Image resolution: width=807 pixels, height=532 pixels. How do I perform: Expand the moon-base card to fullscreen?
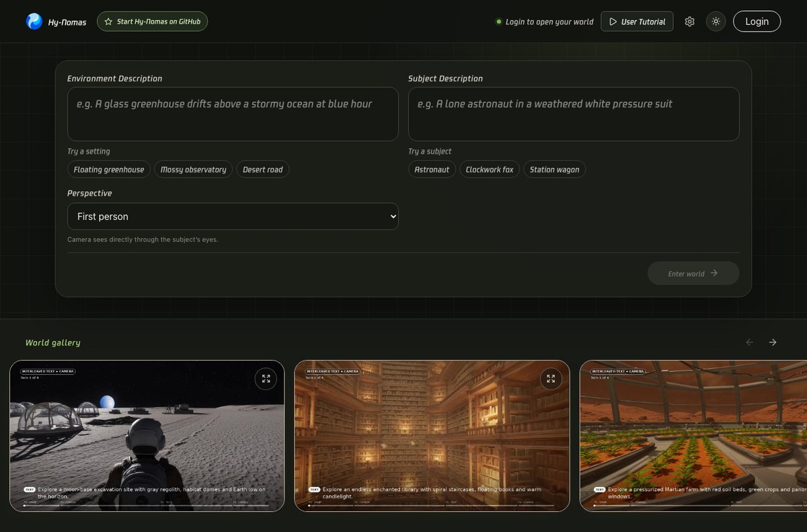coord(266,379)
